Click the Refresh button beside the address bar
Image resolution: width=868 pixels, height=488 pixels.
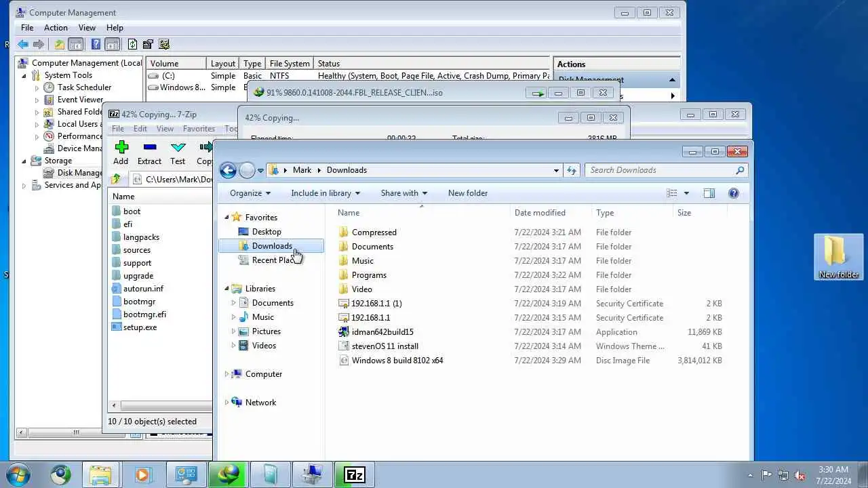pos(572,170)
